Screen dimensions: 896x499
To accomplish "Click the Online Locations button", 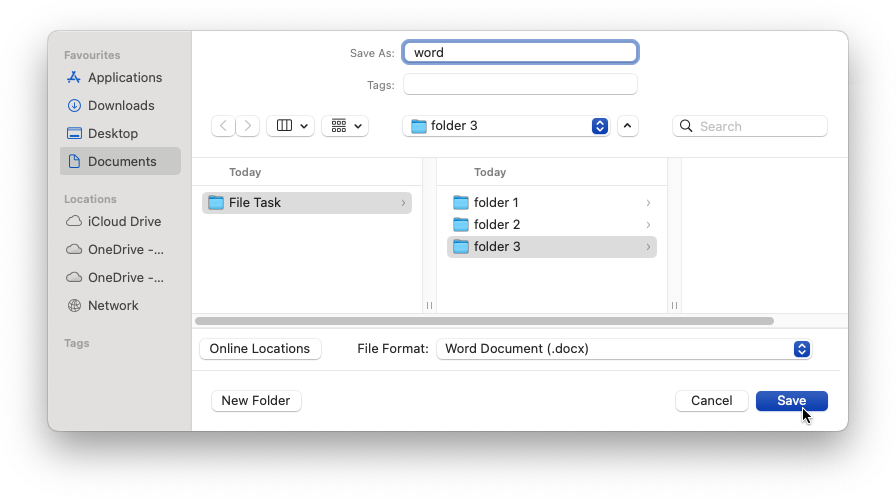I will (x=260, y=349).
